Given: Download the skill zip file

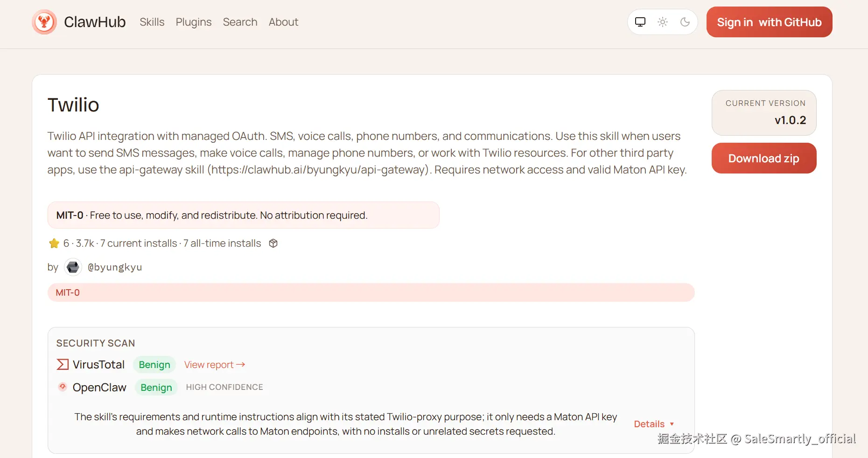Looking at the screenshot, I should (763, 159).
